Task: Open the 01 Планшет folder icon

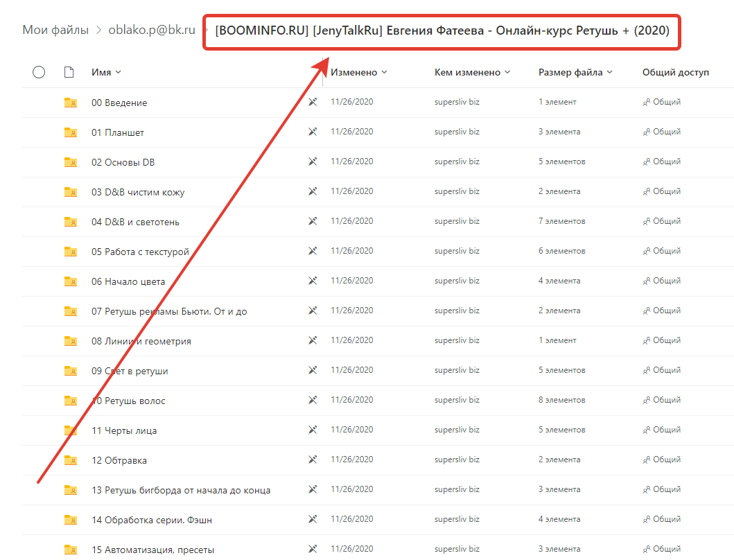Action: click(x=71, y=132)
